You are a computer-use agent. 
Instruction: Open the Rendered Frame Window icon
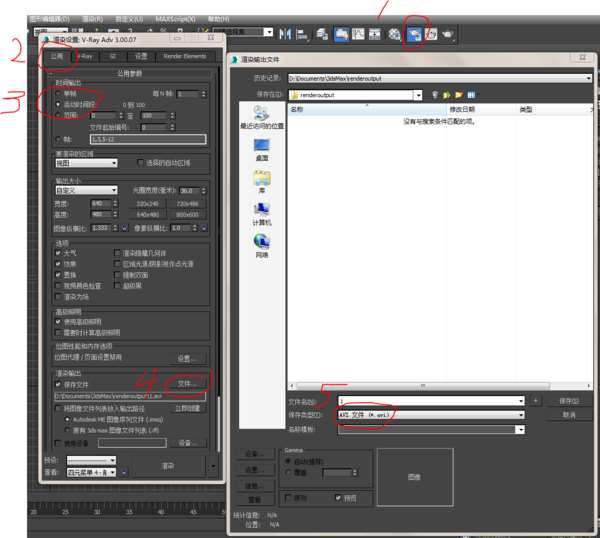[431, 34]
